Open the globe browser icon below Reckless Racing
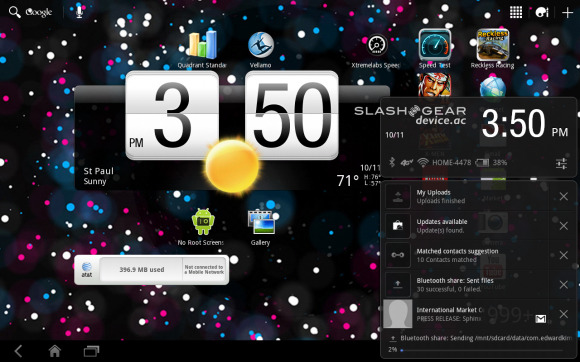 click(493, 88)
